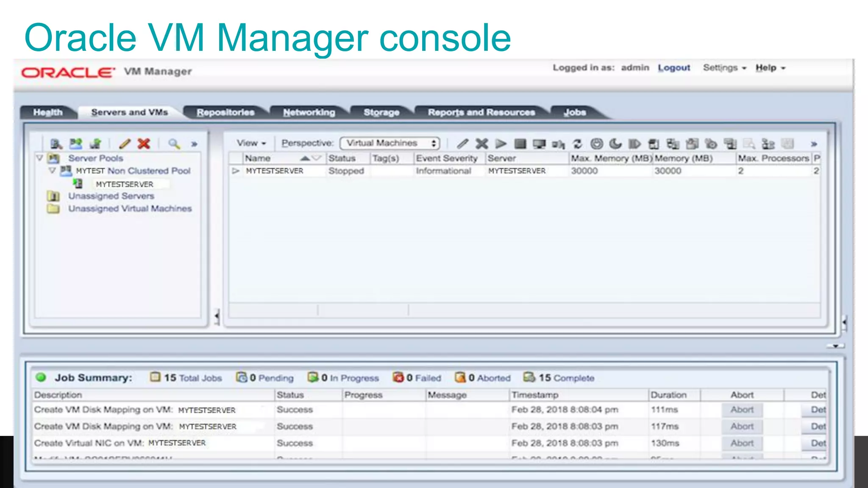Viewport: 868px width, 488px height.
Task: Switch to the Networking tab
Action: pos(309,112)
